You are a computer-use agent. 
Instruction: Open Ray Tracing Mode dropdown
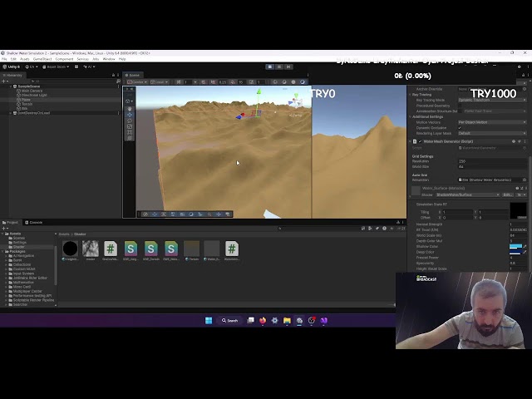click(x=492, y=100)
